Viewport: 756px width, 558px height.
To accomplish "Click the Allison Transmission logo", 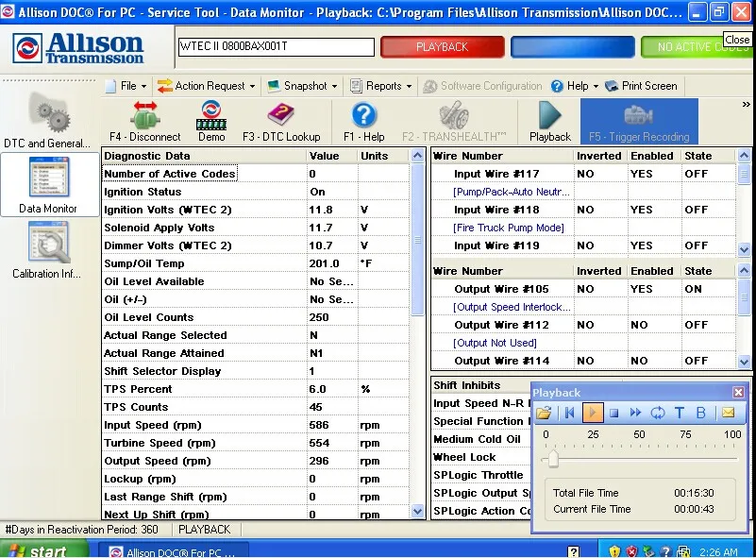I will coord(78,48).
